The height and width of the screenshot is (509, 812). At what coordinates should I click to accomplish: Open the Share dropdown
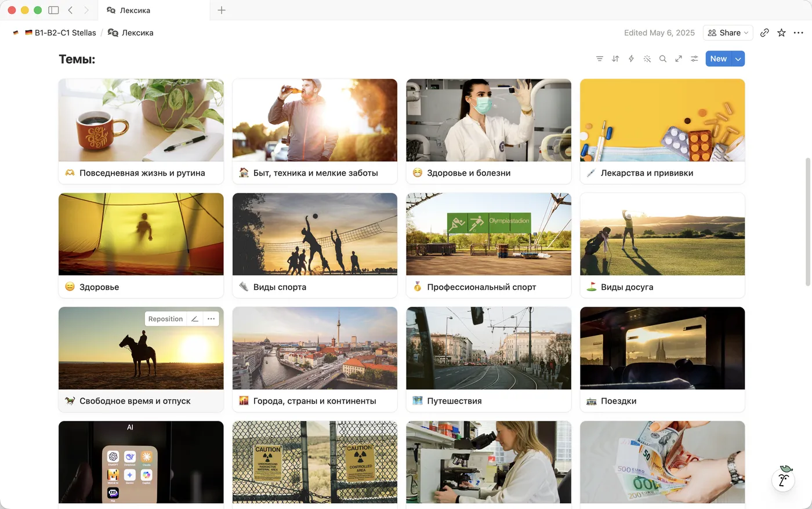point(728,33)
